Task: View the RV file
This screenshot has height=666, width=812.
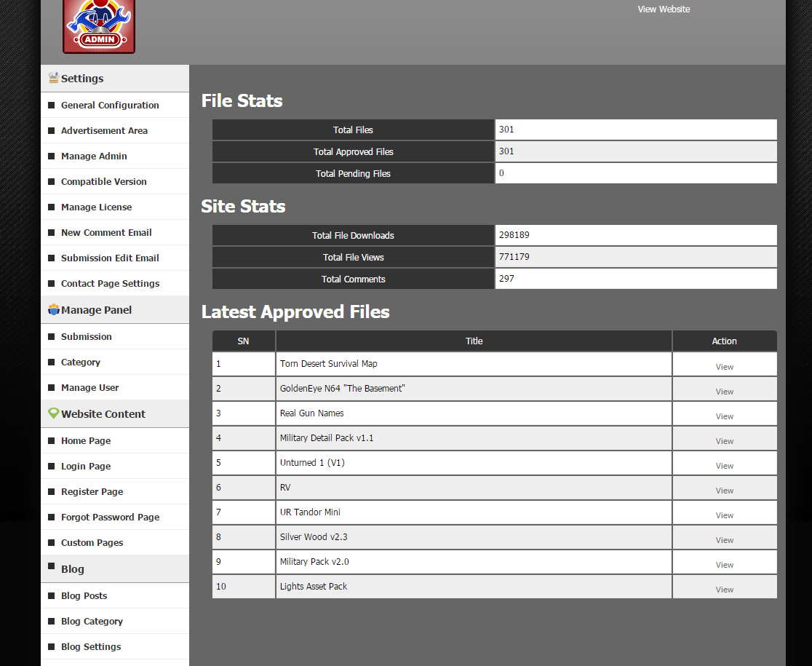Action: 724,491
